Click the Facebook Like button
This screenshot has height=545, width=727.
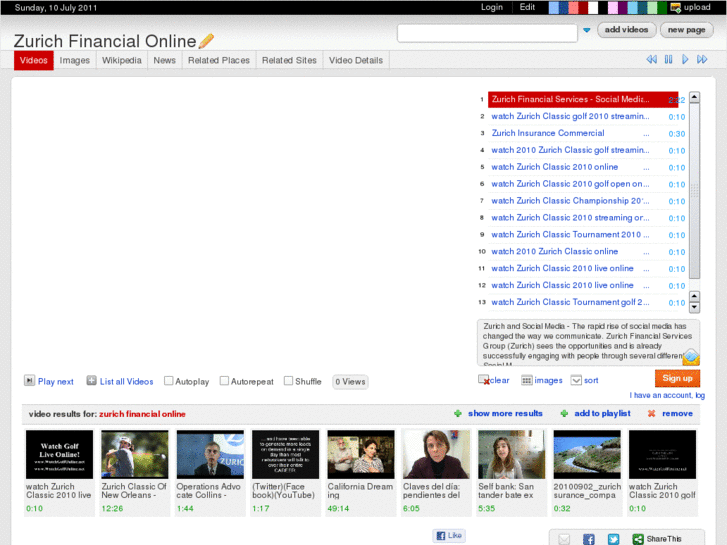449,535
